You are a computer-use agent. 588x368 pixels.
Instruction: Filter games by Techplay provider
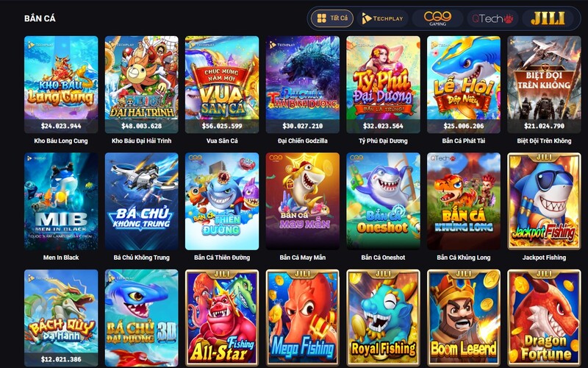pos(382,18)
